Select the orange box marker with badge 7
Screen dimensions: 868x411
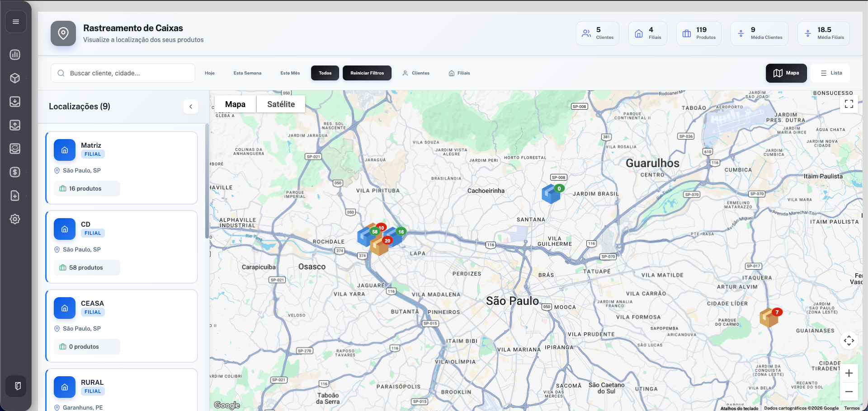[x=770, y=318]
